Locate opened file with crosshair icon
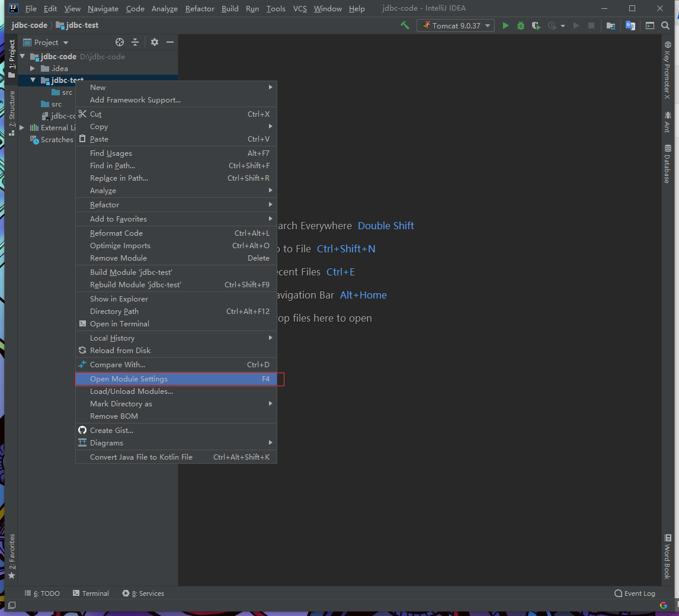This screenshot has width=679, height=616. coord(120,42)
